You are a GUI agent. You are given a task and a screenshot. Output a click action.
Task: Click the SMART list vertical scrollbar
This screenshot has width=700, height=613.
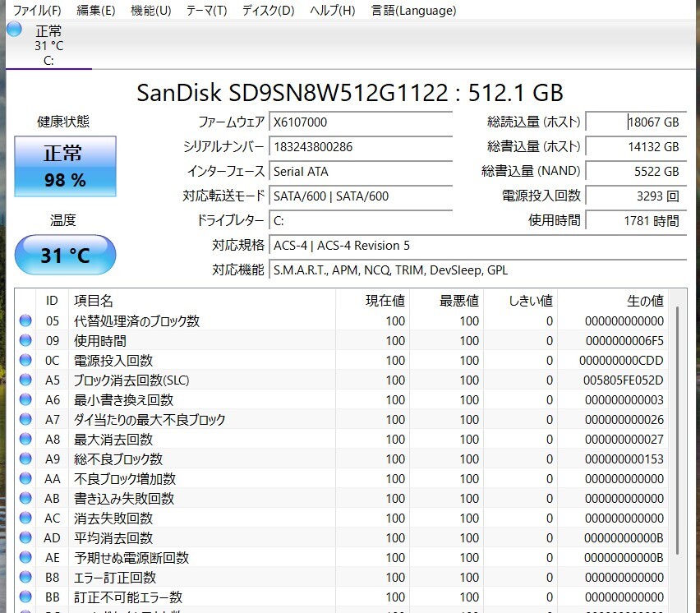(x=678, y=427)
